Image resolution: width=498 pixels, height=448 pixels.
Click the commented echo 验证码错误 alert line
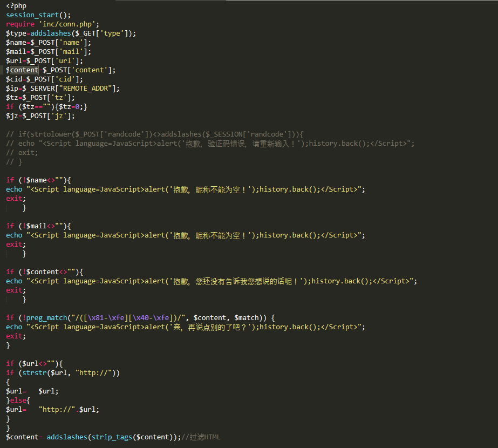pos(210,144)
